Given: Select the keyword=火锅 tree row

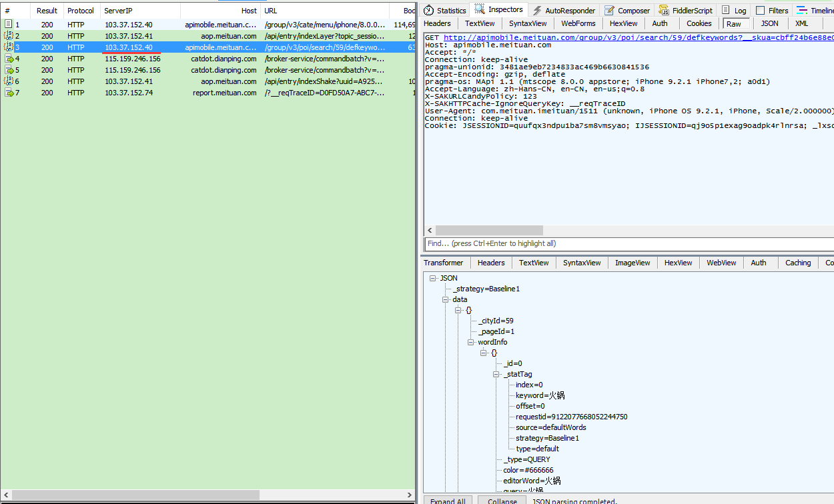Looking at the screenshot, I should pyautogui.click(x=540, y=395).
